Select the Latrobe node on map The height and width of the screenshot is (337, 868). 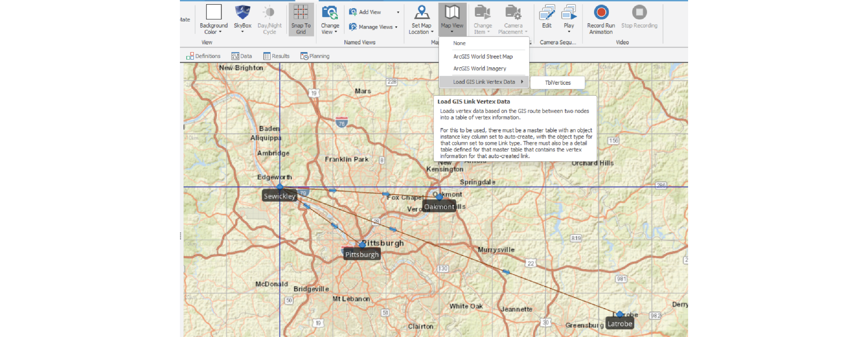pyautogui.click(x=619, y=314)
